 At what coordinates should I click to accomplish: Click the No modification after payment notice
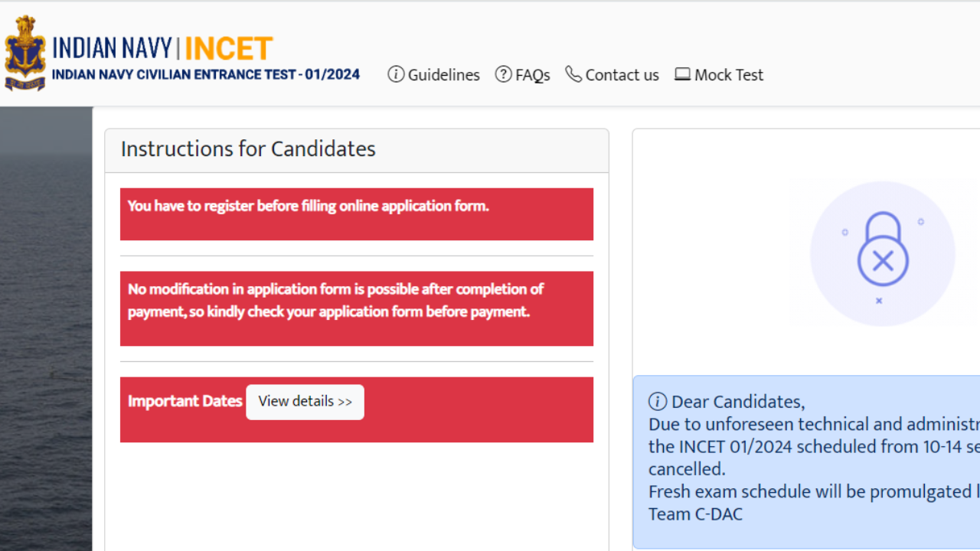(357, 308)
